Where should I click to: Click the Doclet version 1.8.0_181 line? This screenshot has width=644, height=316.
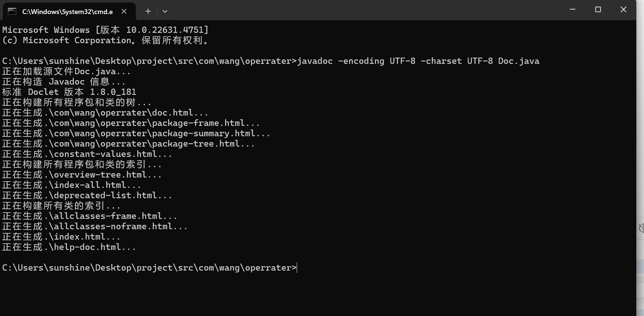pyautogui.click(x=69, y=92)
